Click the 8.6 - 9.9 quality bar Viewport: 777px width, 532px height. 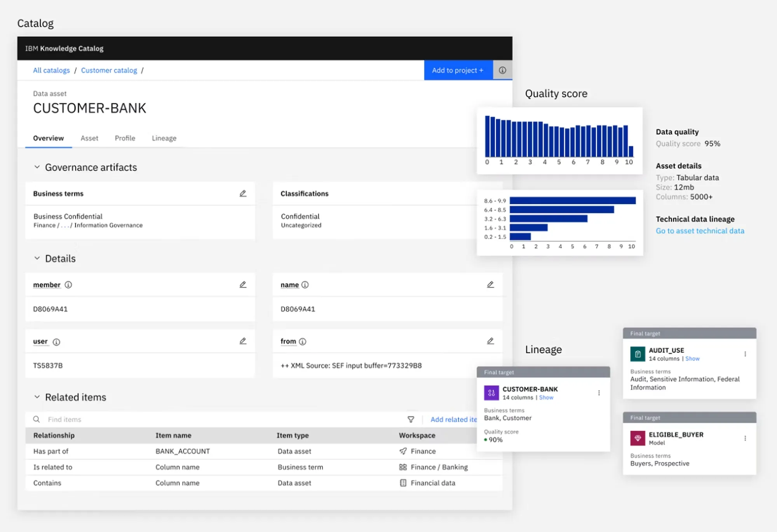[573, 201]
